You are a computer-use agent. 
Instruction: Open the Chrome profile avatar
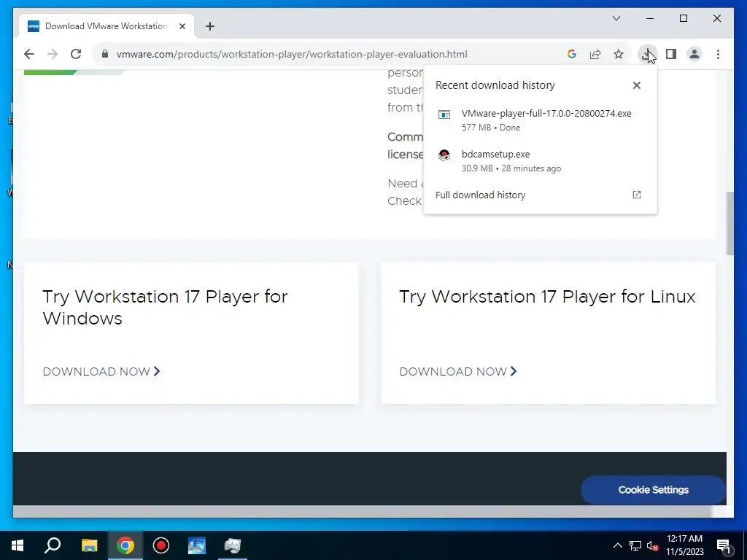click(x=694, y=54)
